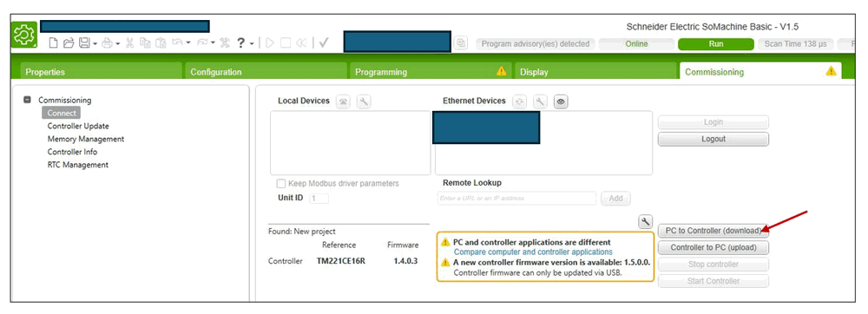The width and height of the screenshot is (868, 314).
Task: Toggle the eye icon for Ethernet Devices
Action: click(x=561, y=101)
